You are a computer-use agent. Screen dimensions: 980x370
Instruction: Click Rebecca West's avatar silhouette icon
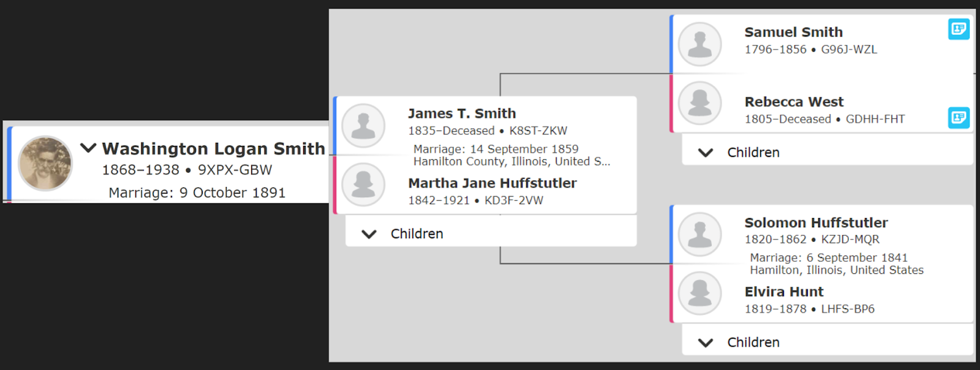point(699,103)
